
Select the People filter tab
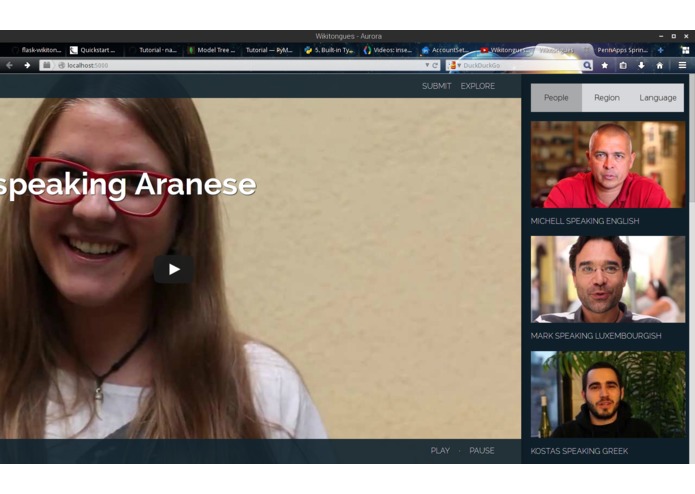coord(556,97)
